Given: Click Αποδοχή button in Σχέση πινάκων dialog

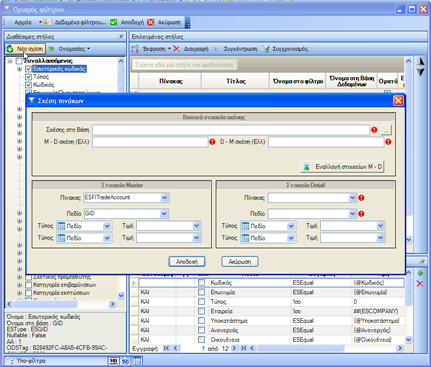Looking at the screenshot, I should click(187, 262).
